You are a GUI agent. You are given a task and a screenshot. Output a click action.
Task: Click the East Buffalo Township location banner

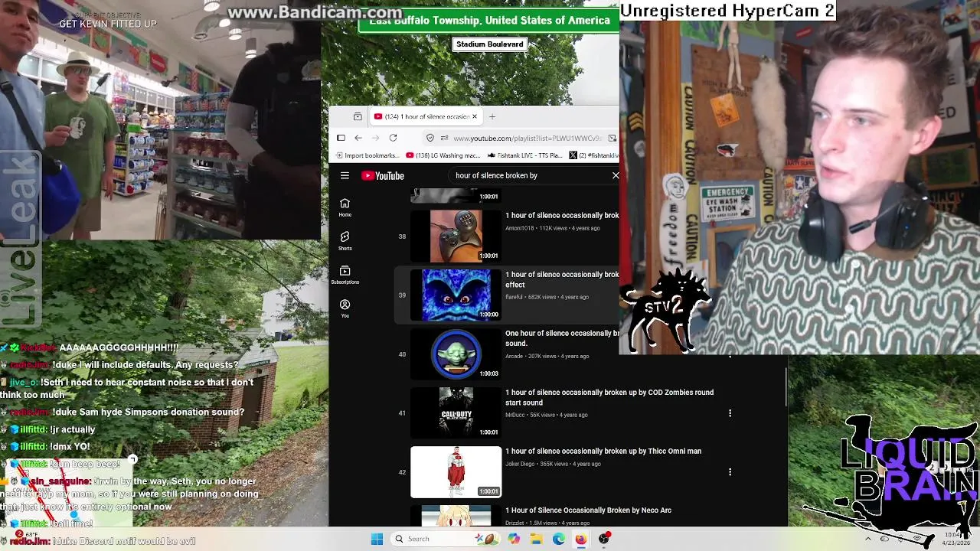pos(490,21)
